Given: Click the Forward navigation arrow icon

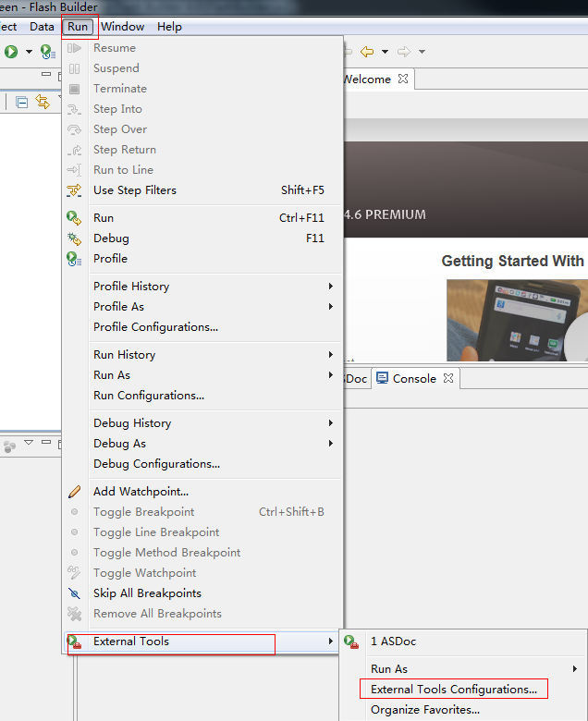Looking at the screenshot, I should pos(404,52).
